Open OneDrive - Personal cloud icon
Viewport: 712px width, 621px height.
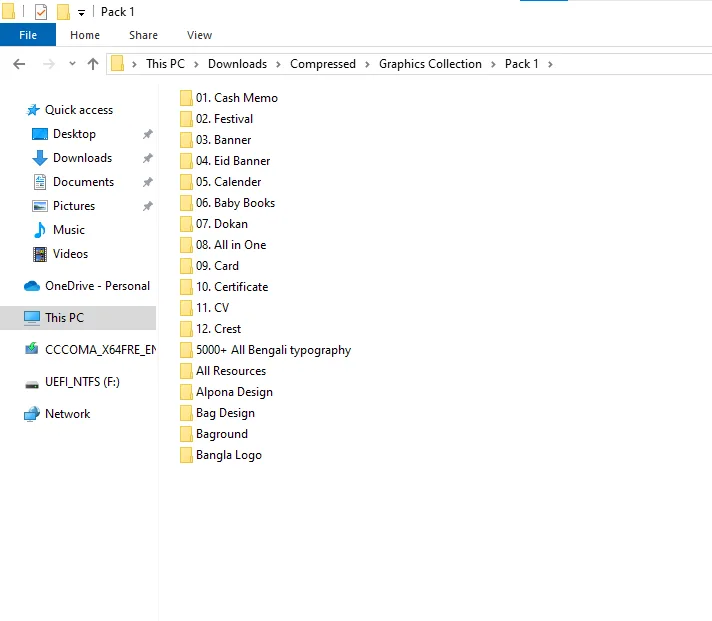[x=32, y=286]
